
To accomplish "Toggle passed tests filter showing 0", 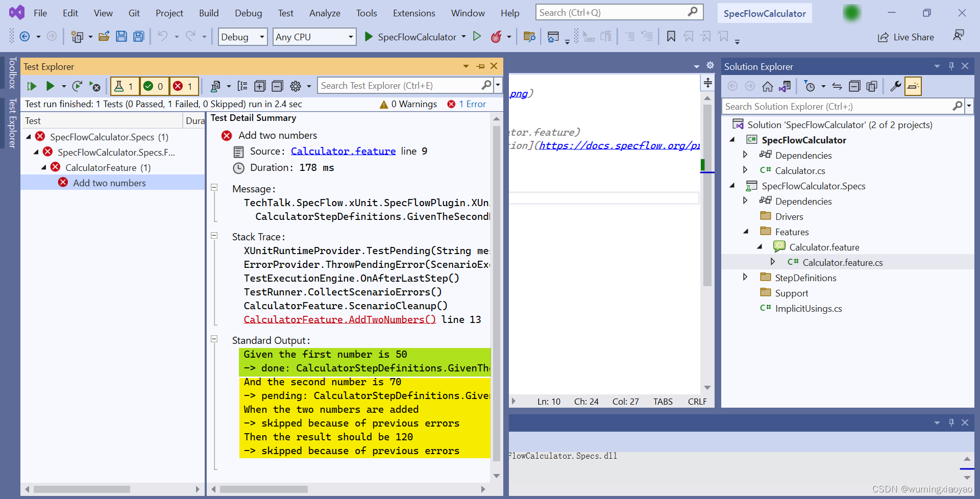I will tap(154, 86).
